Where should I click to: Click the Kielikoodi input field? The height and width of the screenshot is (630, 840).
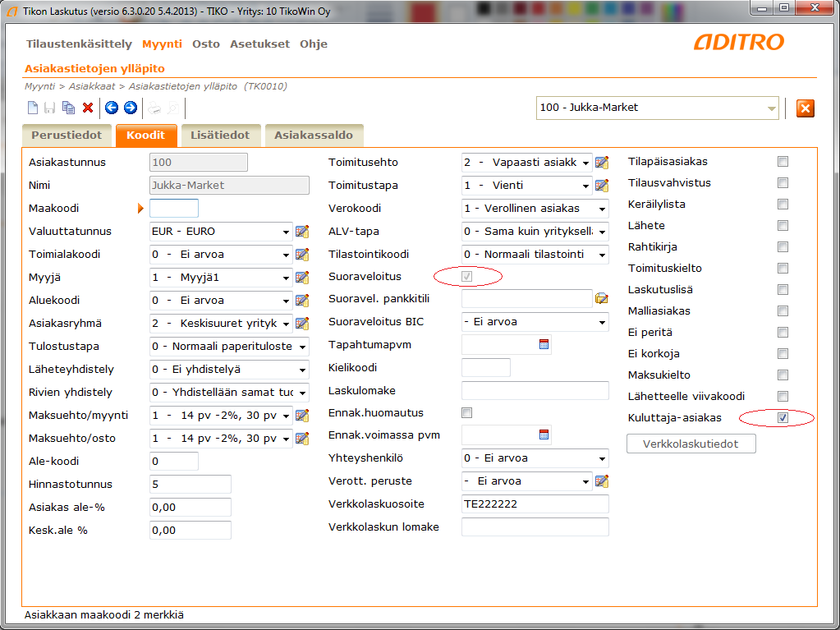coord(486,367)
